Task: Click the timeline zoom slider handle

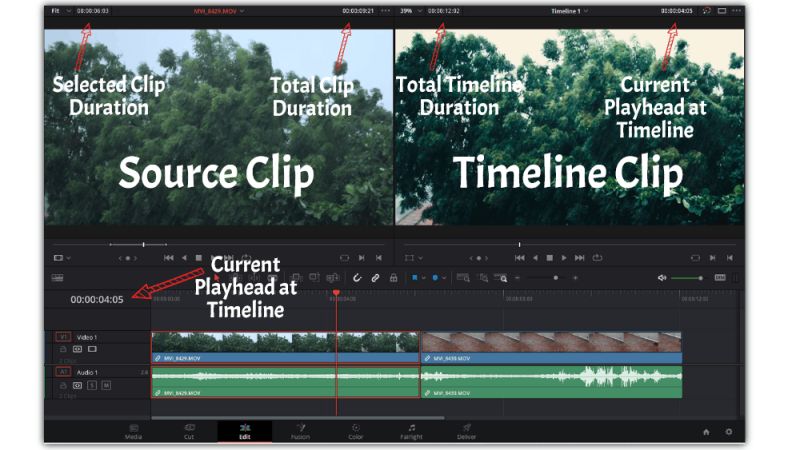Action: tap(556, 278)
